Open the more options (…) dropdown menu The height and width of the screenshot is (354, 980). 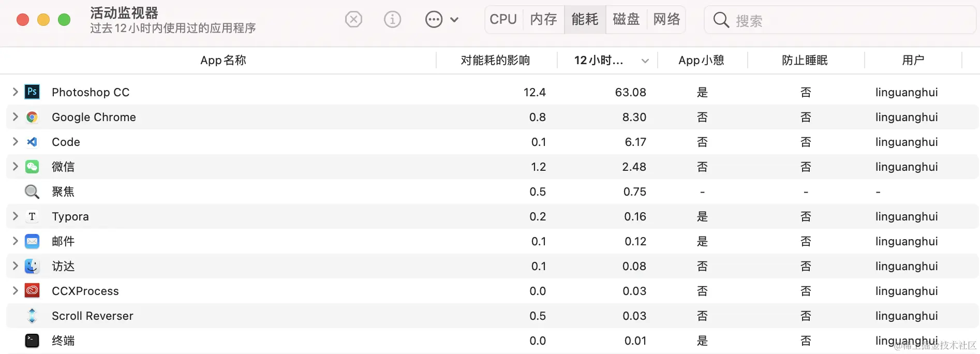(442, 20)
